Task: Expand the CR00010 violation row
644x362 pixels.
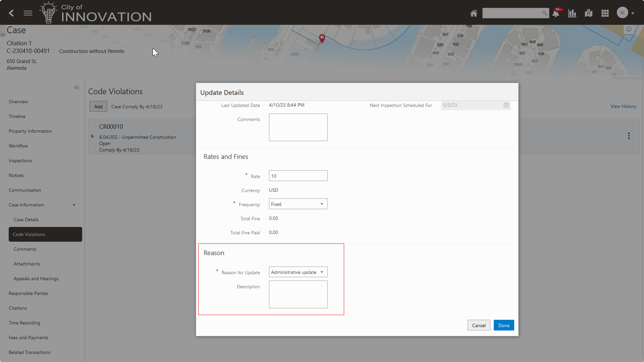Action: [x=93, y=136]
